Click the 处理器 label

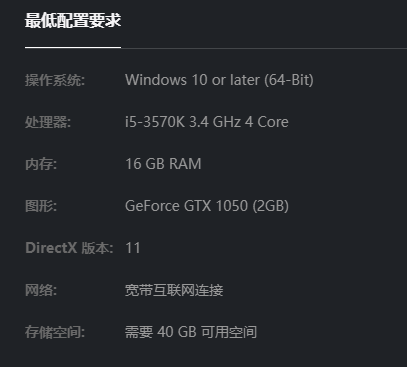point(48,122)
